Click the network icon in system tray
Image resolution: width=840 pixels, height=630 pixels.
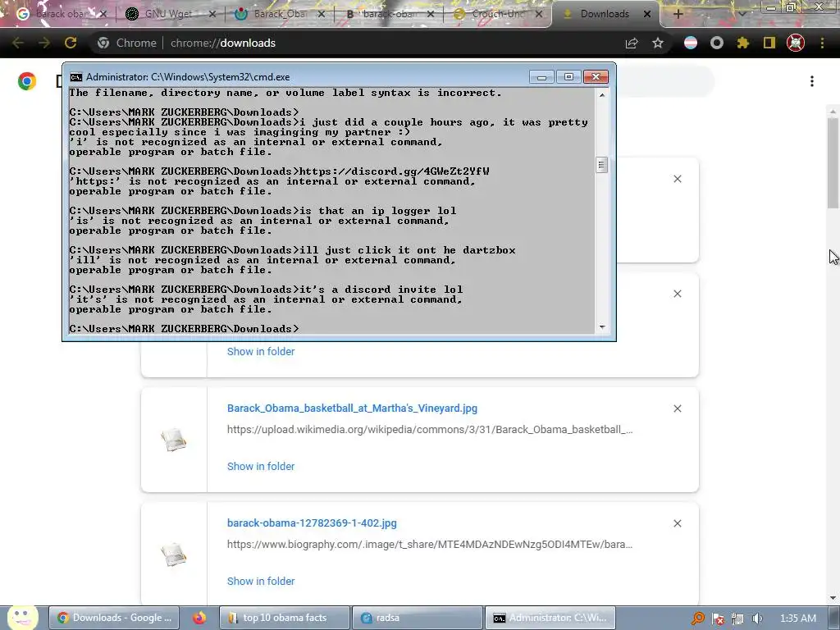(737, 619)
